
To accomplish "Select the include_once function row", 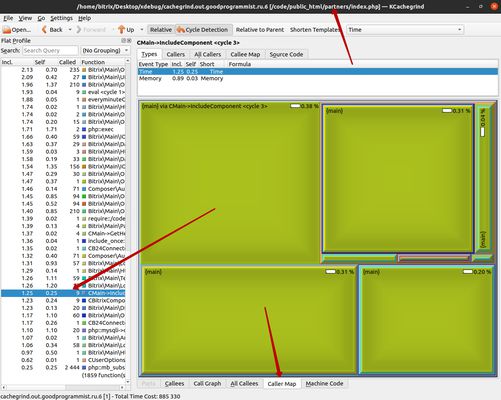I will click(x=63, y=241).
